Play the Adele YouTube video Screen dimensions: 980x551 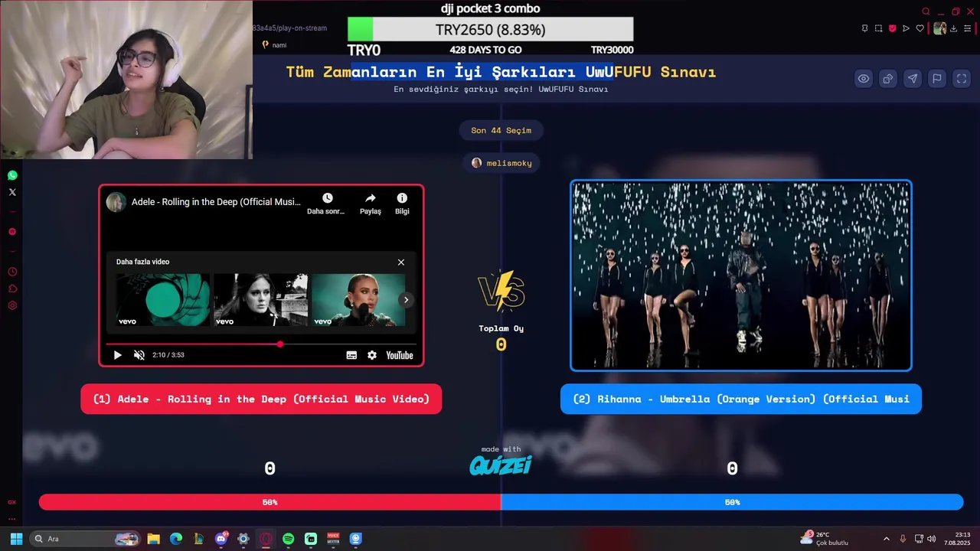pyautogui.click(x=117, y=355)
